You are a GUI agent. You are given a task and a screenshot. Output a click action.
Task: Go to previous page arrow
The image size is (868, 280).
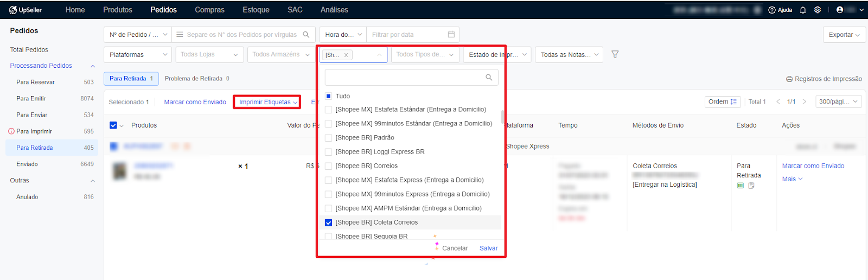(x=778, y=101)
